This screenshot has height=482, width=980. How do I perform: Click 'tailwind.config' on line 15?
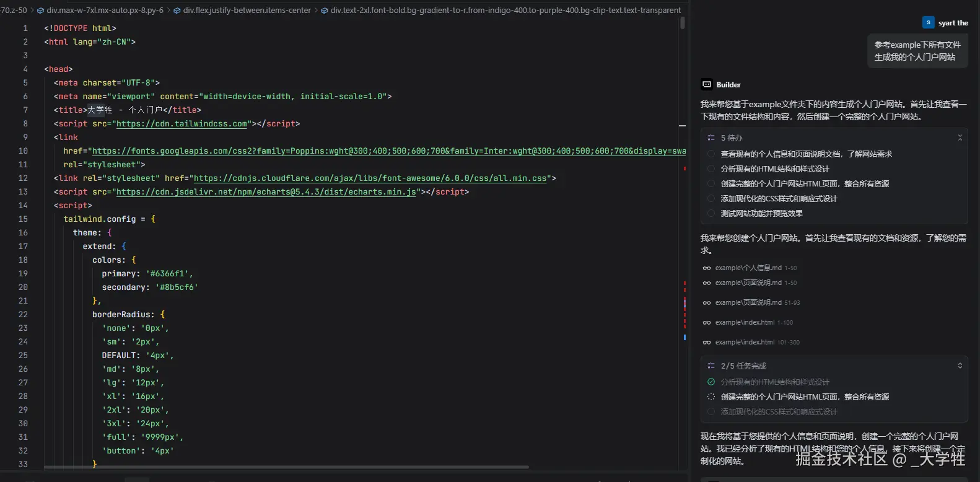(99, 219)
